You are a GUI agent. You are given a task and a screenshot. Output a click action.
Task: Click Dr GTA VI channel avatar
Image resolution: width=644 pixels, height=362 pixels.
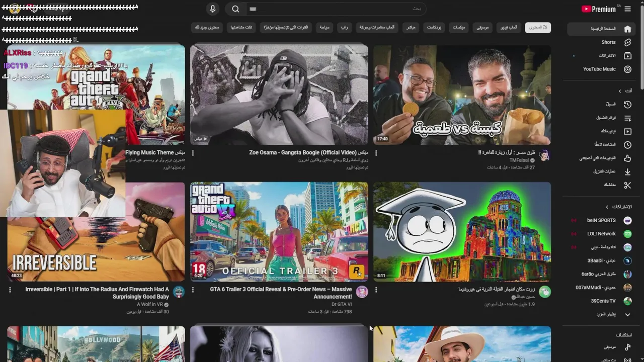tap(362, 292)
